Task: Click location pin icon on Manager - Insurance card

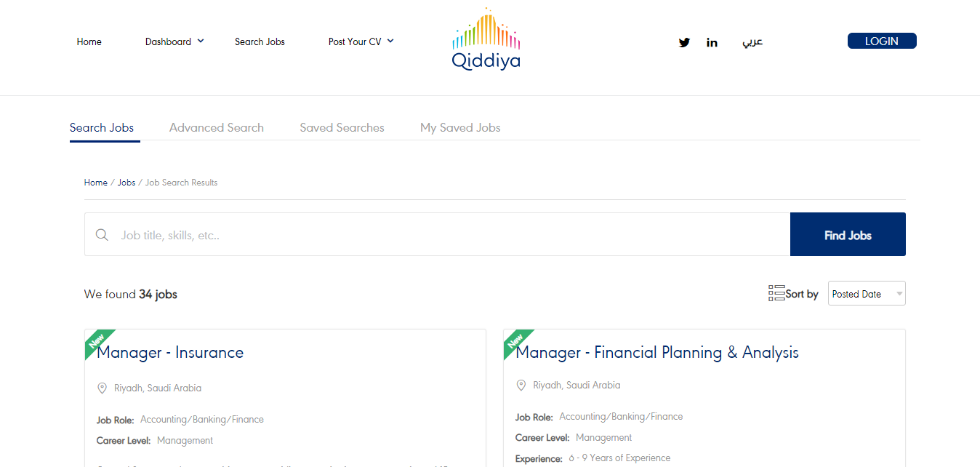Action: 103,388
